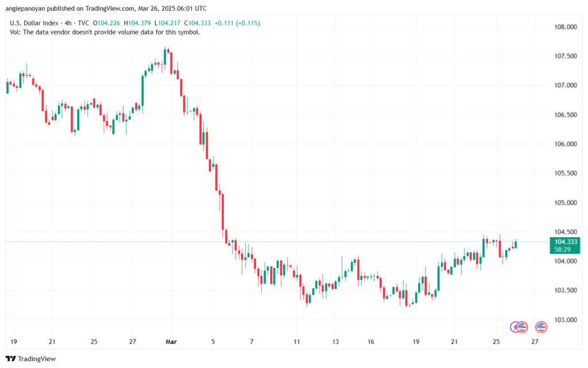
Task: Click the 13 date label on the time axis
Action: click(x=335, y=342)
